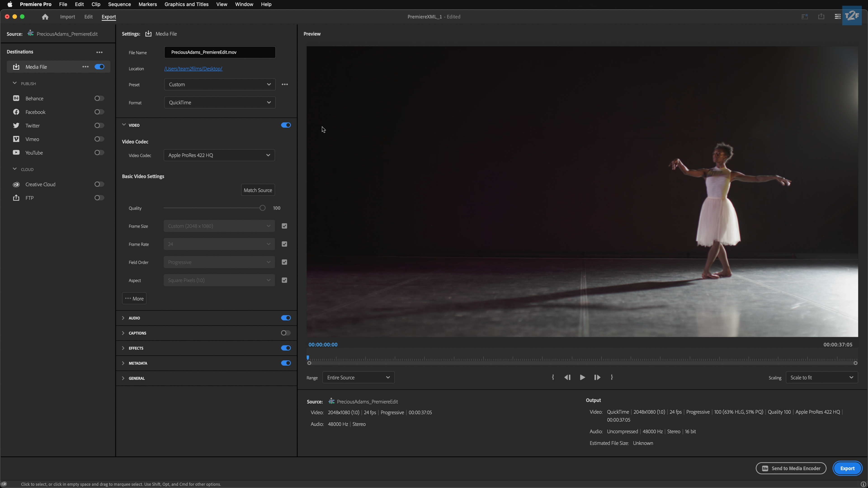Click the play button under preview
The width and height of the screenshot is (868, 488).
(x=582, y=378)
